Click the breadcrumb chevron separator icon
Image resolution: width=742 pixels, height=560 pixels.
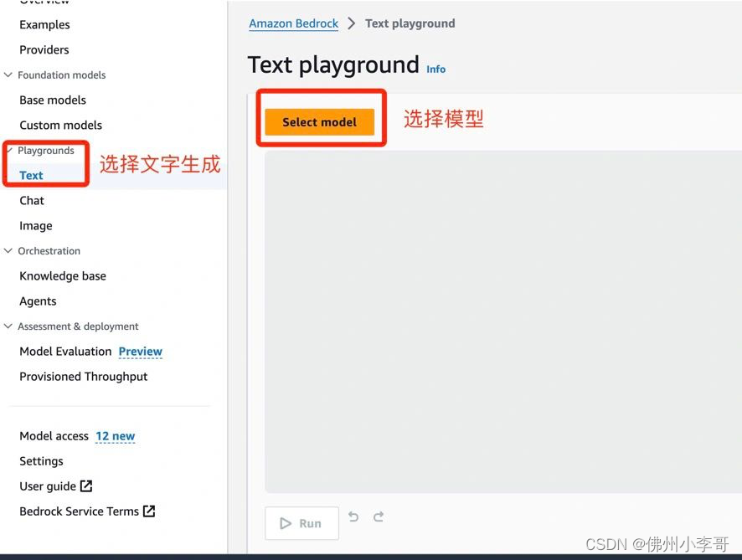[x=351, y=23]
